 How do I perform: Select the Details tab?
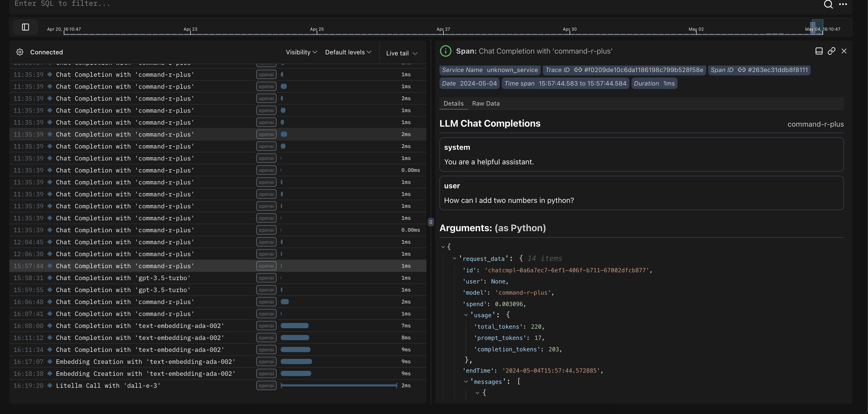coord(453,104)
